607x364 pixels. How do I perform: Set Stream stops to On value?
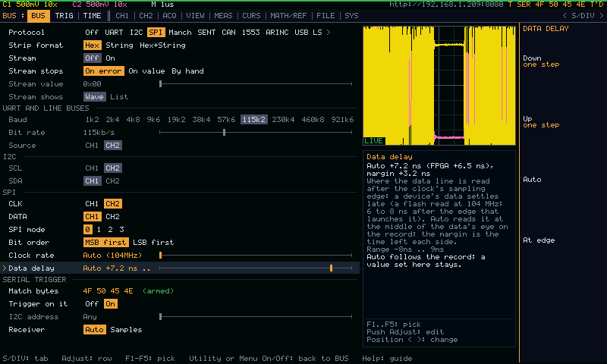146,71
